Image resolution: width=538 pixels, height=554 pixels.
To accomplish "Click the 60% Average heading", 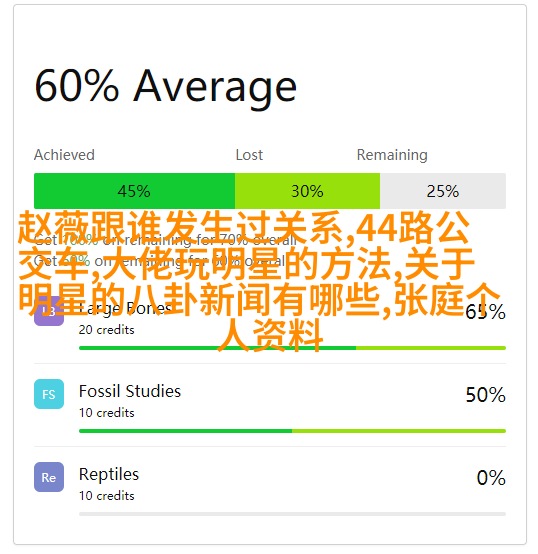I will point(165,87).
